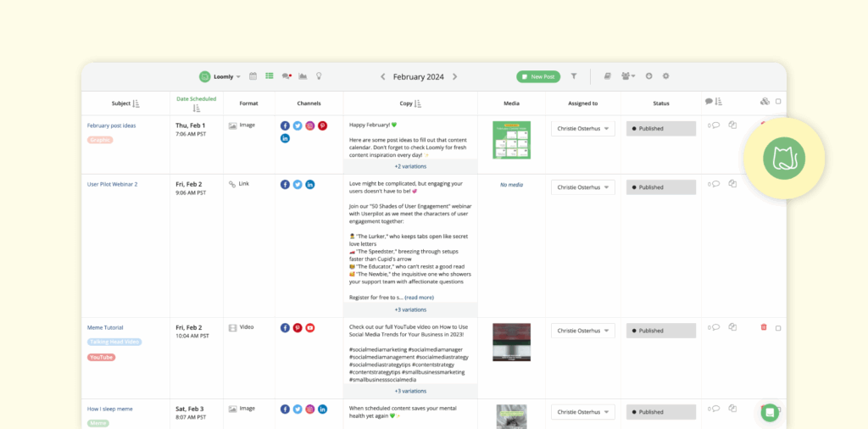The height and width of the screenshot is (429, 868).
Task: Sort the Copy column sort icon
Action: (x=418, y=103)
